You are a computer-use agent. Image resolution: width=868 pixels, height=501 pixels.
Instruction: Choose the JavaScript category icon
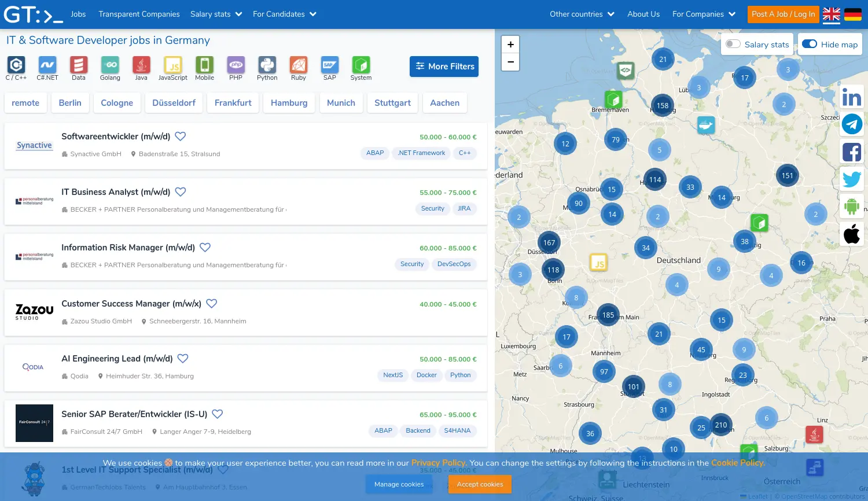172,65
